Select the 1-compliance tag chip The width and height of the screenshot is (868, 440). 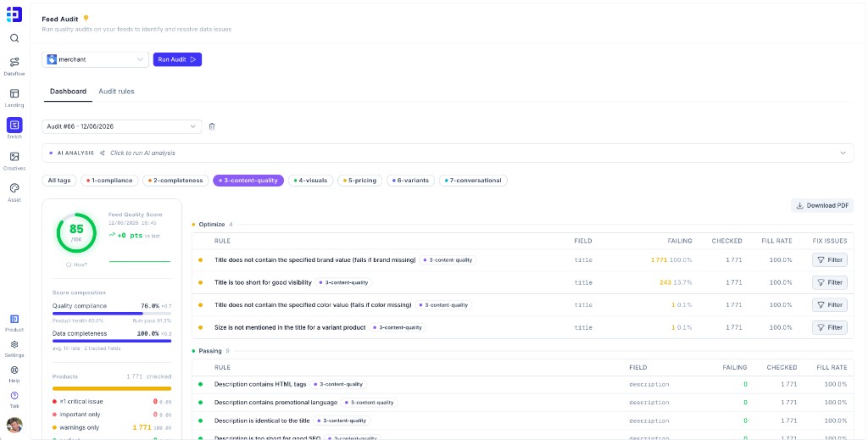point(109,181)
